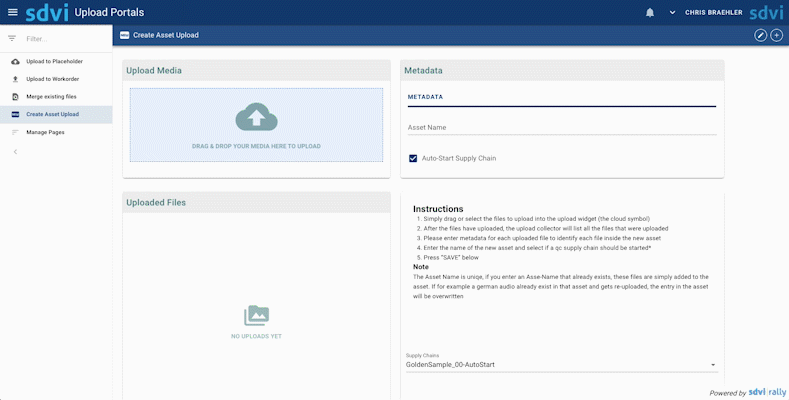Expand the user menu chevron beside Chris Braehler
Image resolution: width=789 pixels, height=400 pixels.
point(672,13)
